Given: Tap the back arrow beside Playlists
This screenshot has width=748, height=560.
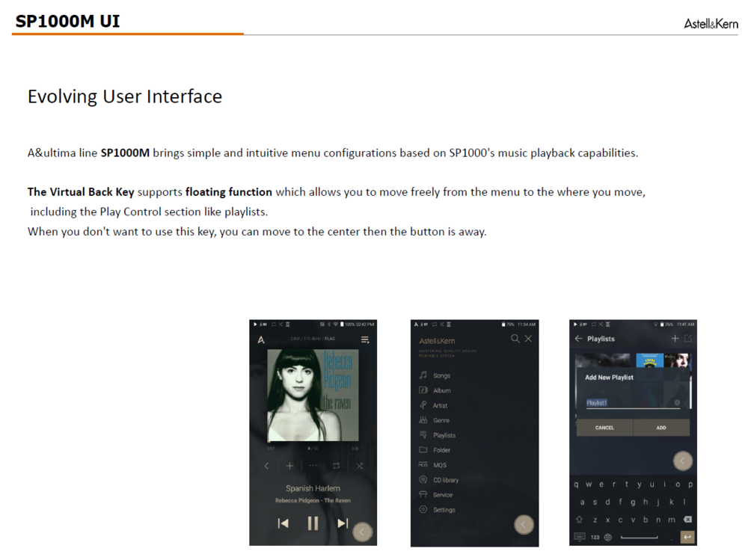Looking at the screenshot, I should click(578, 339).
